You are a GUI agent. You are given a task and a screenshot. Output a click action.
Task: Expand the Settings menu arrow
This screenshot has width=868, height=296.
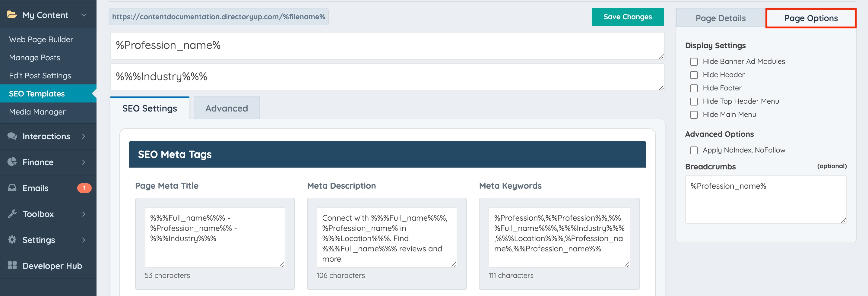pos(84,240)
